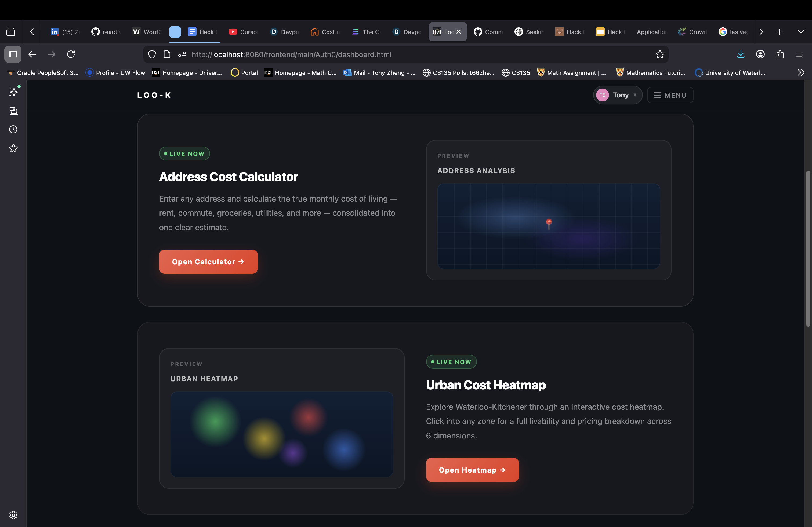Open the AI chatbot sparkle sidebar icon

(13, 92)
